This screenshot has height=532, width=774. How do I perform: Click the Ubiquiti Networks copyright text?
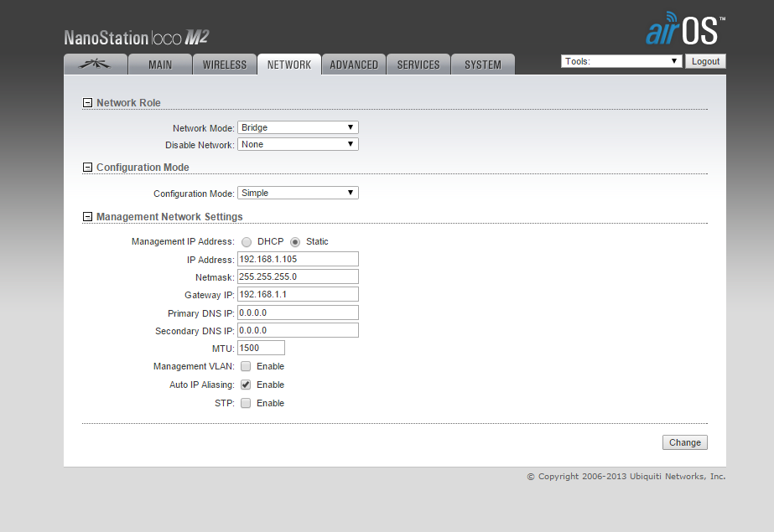tap(626, 476)
